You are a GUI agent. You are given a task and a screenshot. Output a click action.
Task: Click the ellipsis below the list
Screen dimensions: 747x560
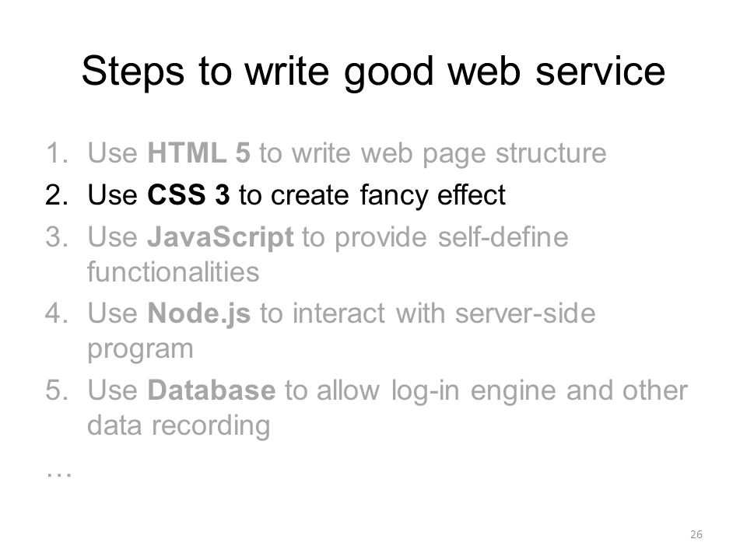pyautogui.click(x=59, y=474)
